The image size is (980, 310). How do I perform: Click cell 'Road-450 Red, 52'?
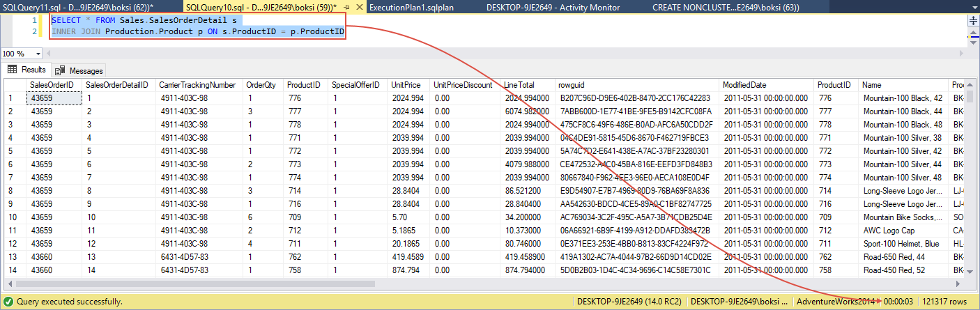(x=903, y=269)
